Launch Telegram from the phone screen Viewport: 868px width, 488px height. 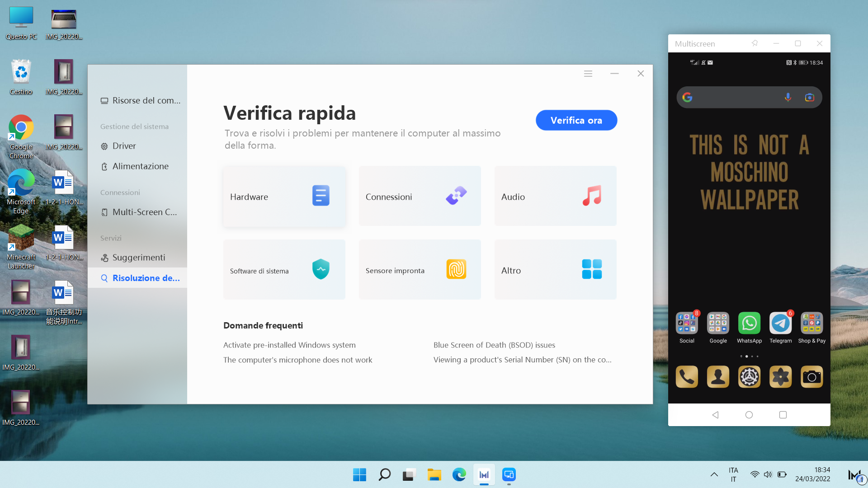point(780,323)
